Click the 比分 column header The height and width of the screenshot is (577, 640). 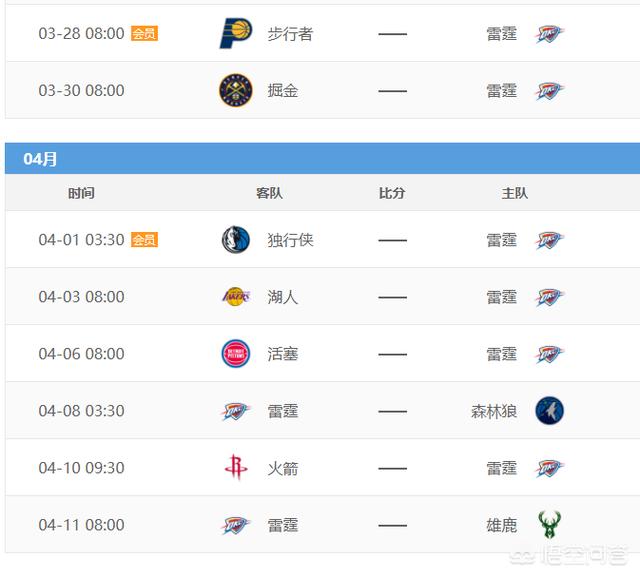coord(392,193)
